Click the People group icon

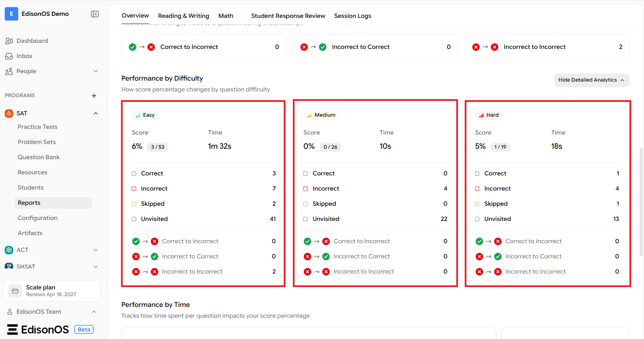(9, 71)
